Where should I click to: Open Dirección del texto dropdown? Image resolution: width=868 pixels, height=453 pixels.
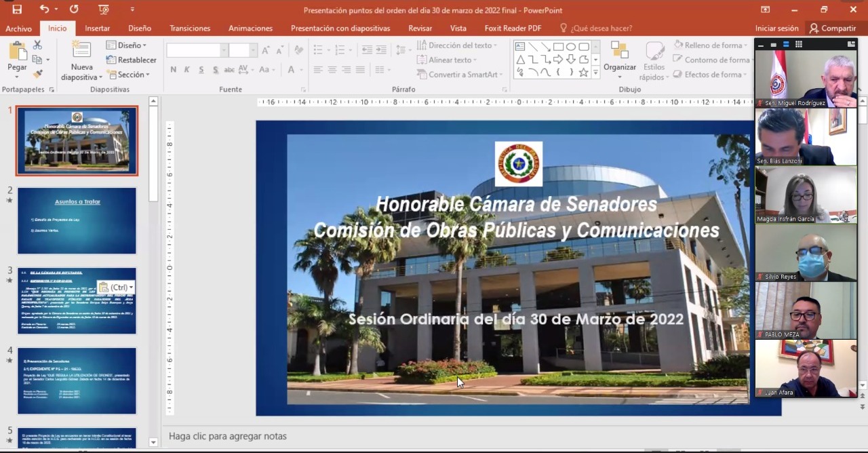[456, 45]
